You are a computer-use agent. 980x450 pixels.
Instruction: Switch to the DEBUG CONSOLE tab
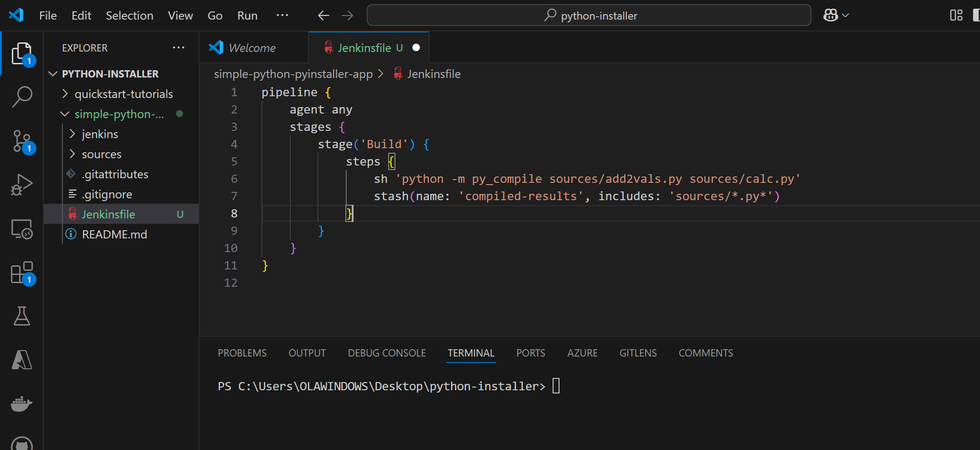tap(387, 353)
